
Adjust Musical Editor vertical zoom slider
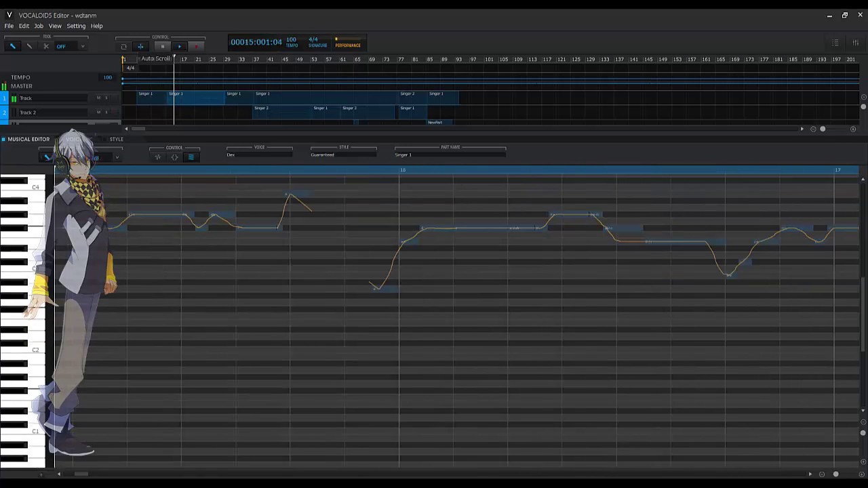(x=863, y=432)
